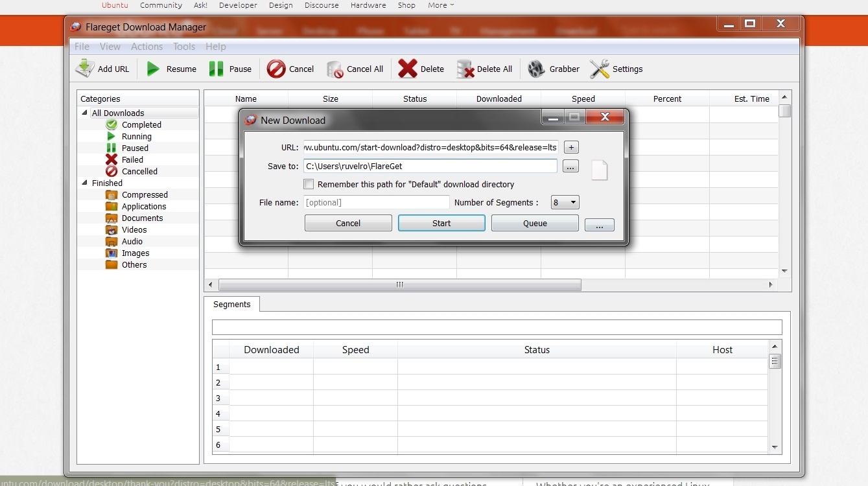868x486 pixels.
Task: Click the Speed column header in downloads list
Action: 583,98
